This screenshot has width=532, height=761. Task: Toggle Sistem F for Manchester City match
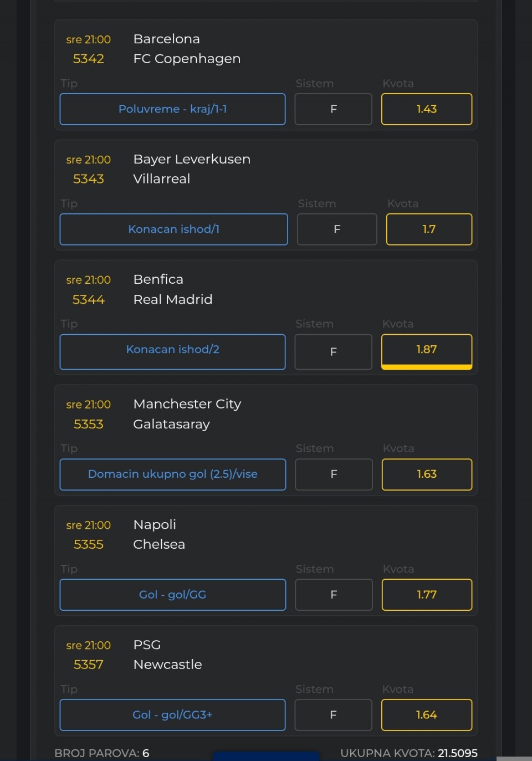[334, 474]
